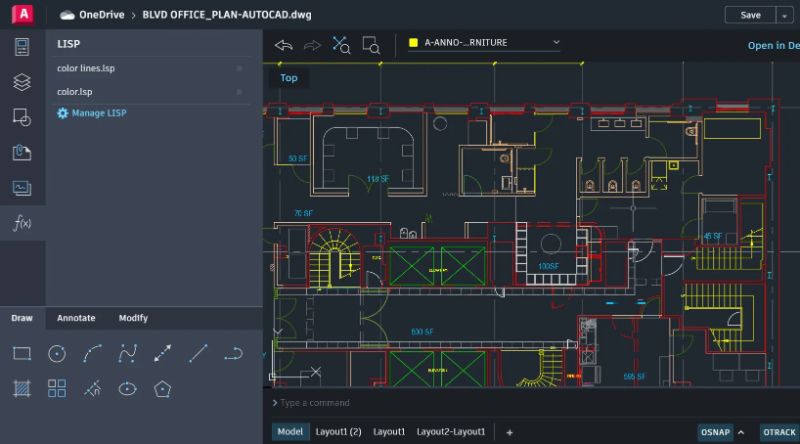Open the Traces panel icon

point(22,188)
